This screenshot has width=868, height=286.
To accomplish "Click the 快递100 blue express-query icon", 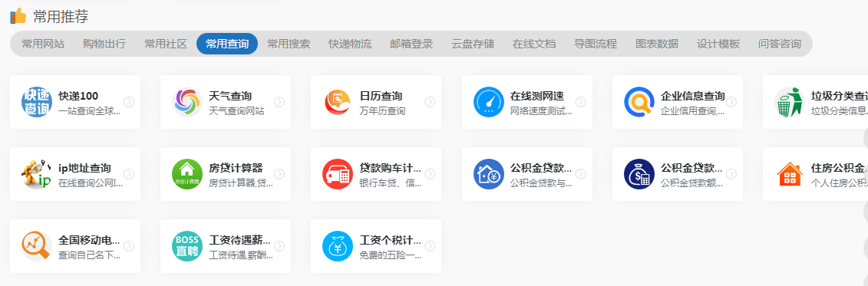I will click(x=37, y=102).
